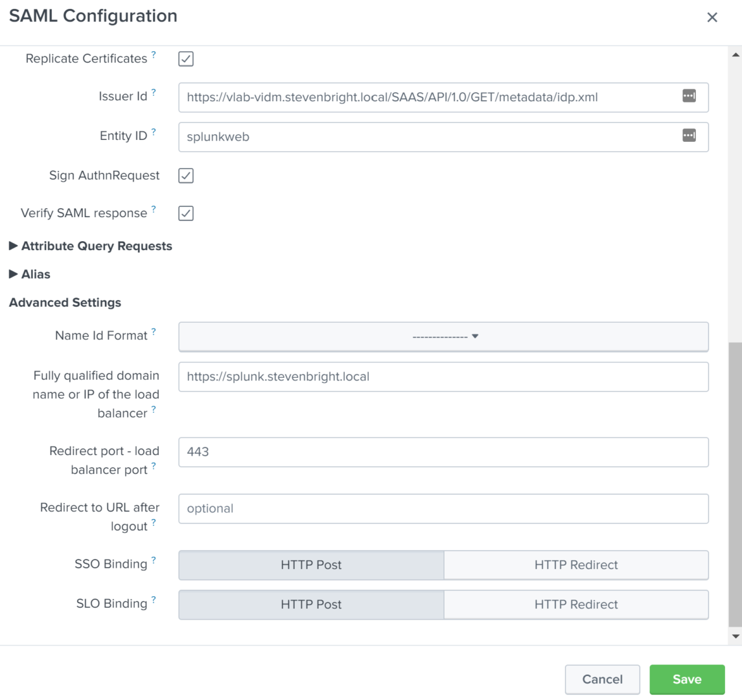Open the help tooltip for Entity ID
The height and width of the screenshot is (700, 742).
click(154, 132)
